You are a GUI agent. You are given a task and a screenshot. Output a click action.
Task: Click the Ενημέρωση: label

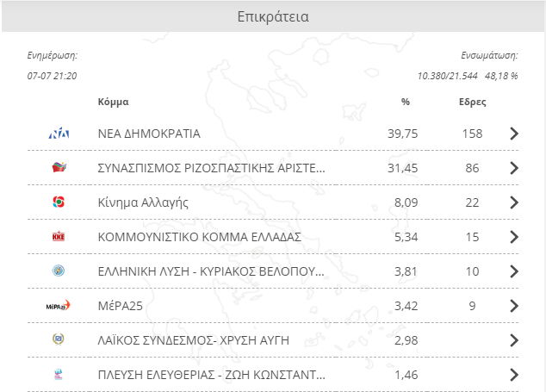pyautogui.click(x=53, y=56)
